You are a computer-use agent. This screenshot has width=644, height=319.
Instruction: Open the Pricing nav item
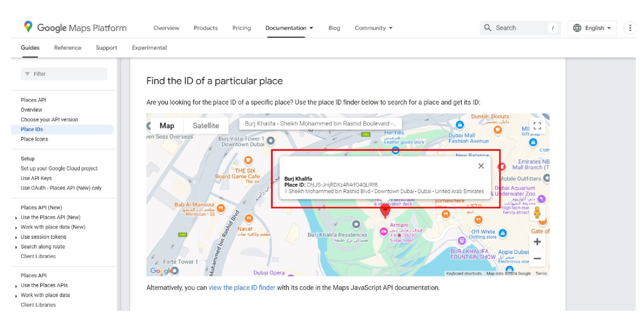(x=241, y=28)
